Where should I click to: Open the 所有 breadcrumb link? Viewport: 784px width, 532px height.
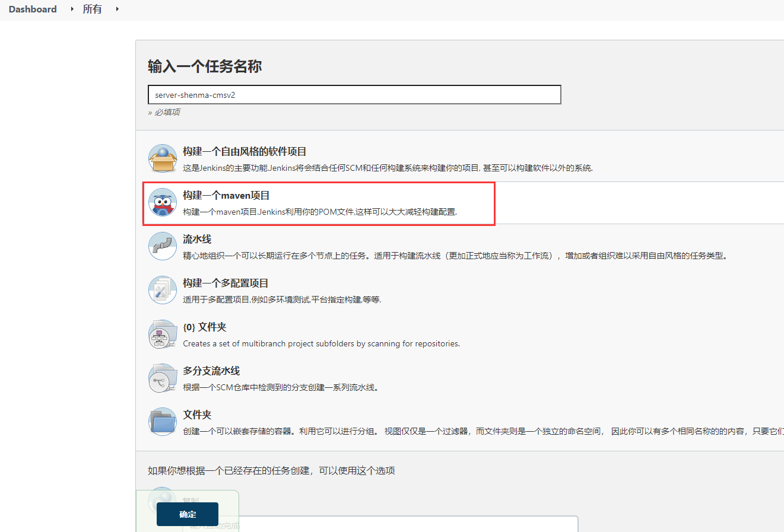coord(92,9)
